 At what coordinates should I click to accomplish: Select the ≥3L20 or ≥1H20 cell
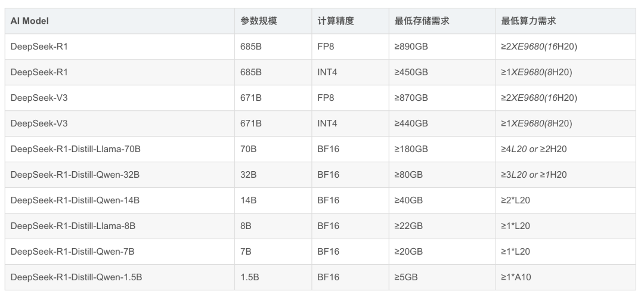coord(534,175)
